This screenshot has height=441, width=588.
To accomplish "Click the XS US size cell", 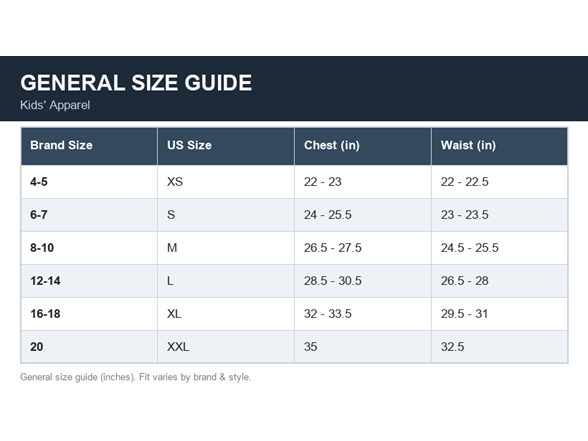I will [x=226, y=182].
